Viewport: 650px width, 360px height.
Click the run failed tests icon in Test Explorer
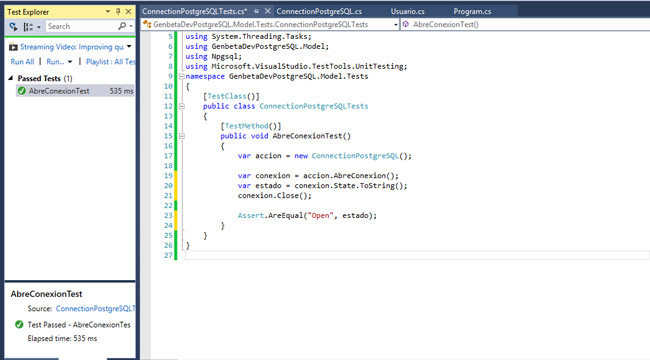(14, 27)
